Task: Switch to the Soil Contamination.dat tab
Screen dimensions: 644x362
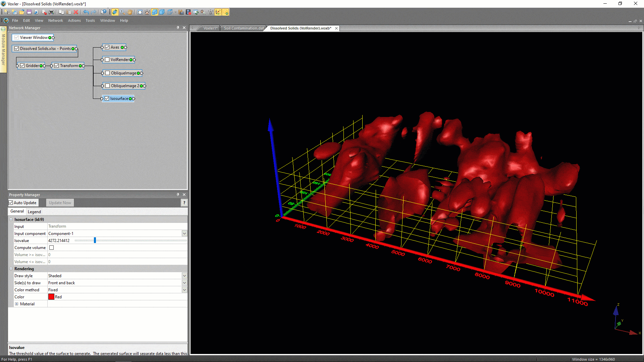Action: [x=244, y=28]
